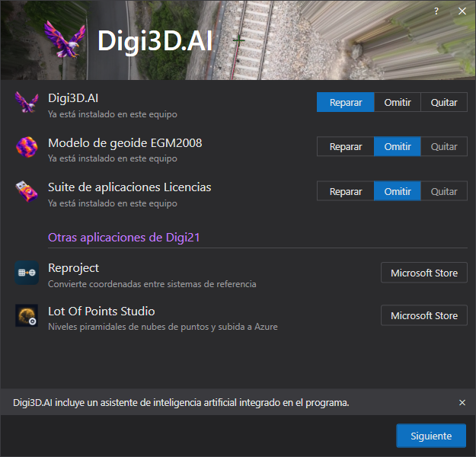Click 'Niveles piramidales de nubes de puntos' description
This screenshot has width=476, height=457.
[x=163, y=327]
